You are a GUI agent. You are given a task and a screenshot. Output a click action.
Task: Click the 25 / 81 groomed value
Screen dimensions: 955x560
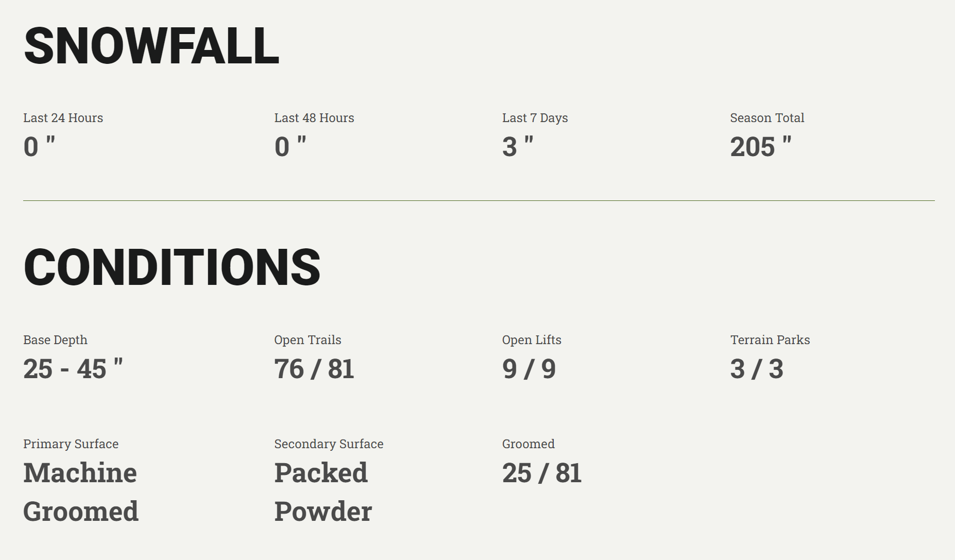(x=542, y=473)
